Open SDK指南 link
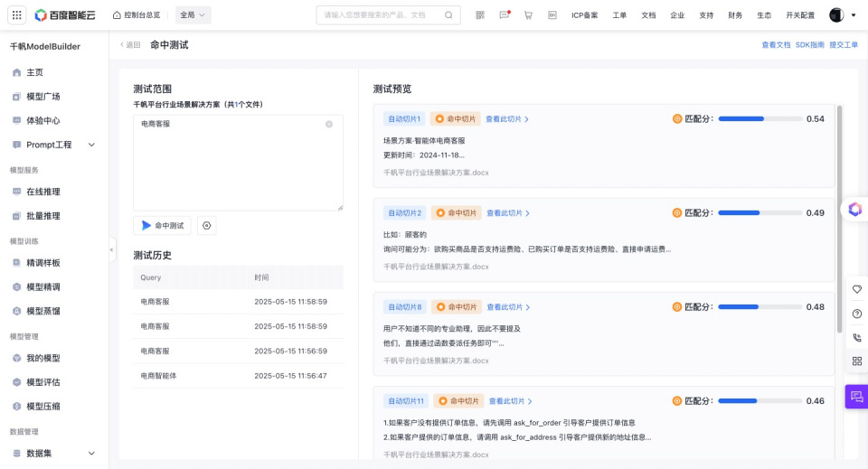Viewport: 868px width, 469px height. pos(809,45)
